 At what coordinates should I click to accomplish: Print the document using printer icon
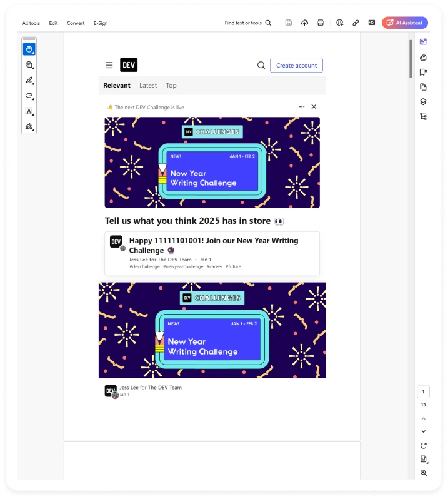[x=321, y=23]
